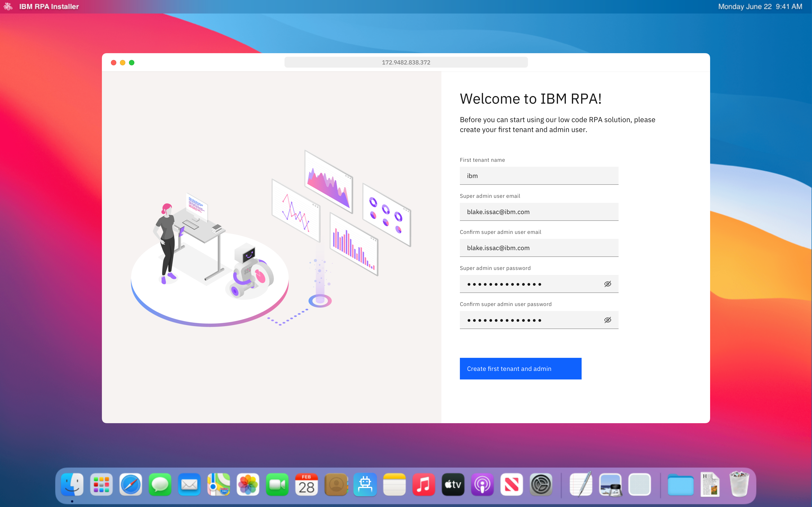The width and height of the screenshot is (812, 507).
Task: Focus the First tenant name field
Action: 539,176
